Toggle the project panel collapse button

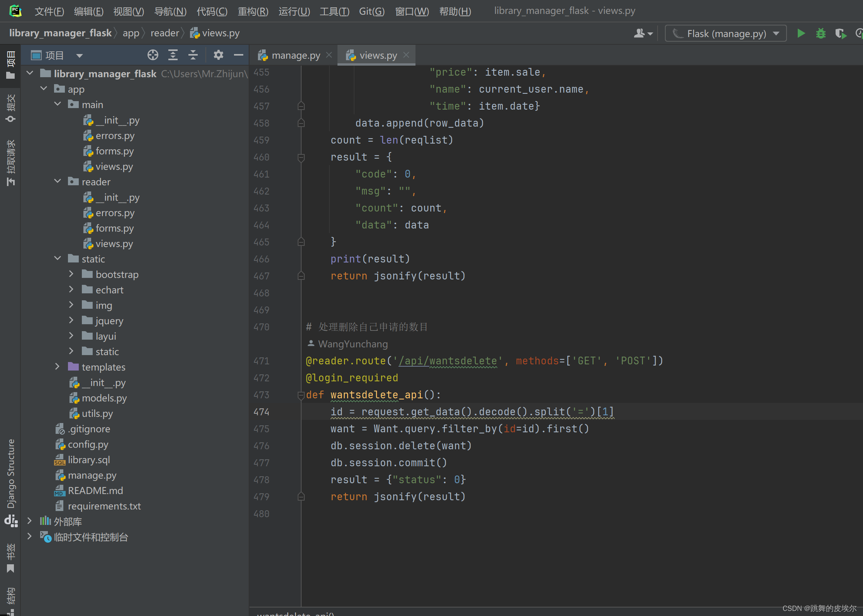click(x=238, y=55)
